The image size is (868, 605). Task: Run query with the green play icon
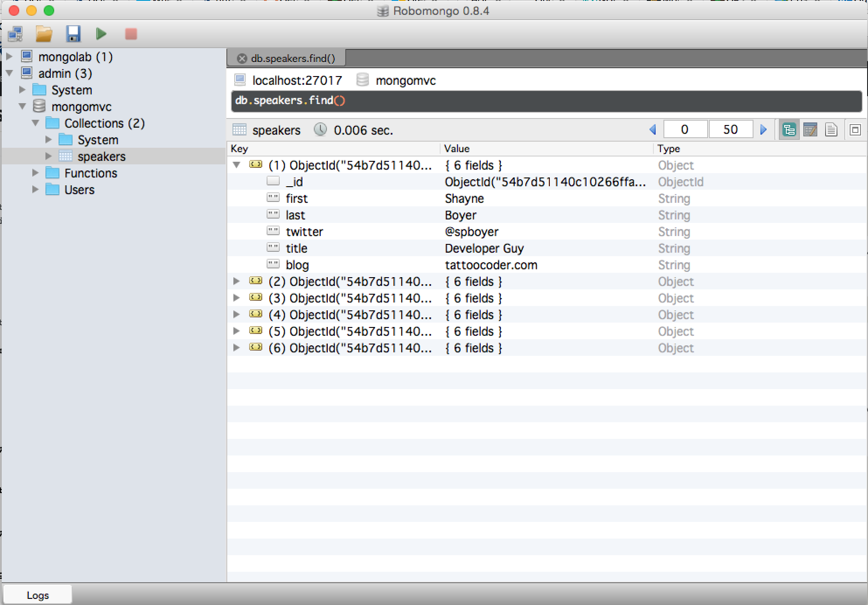101,34
